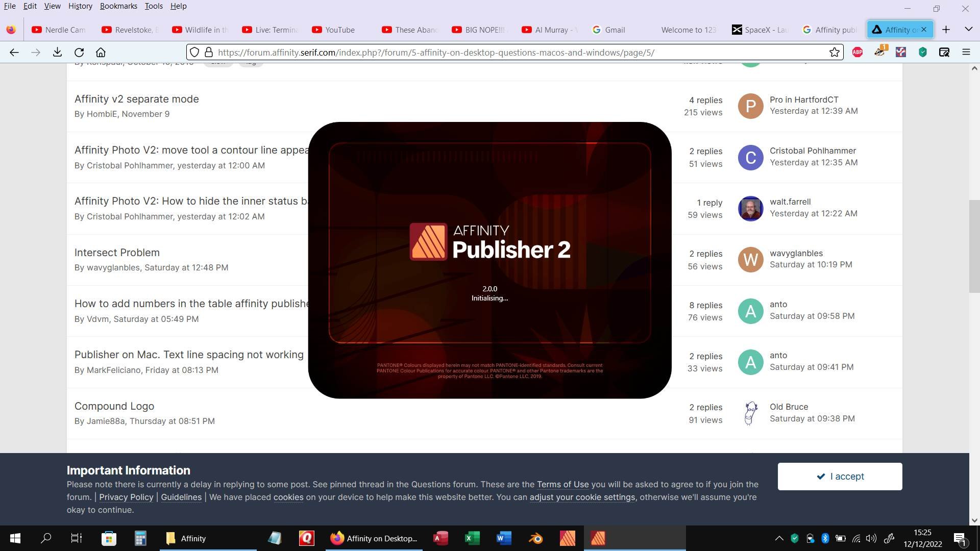Open the volume control in system tray
Image resolution: width=980 pixels, height=551 pixels.
pos(871,538)
